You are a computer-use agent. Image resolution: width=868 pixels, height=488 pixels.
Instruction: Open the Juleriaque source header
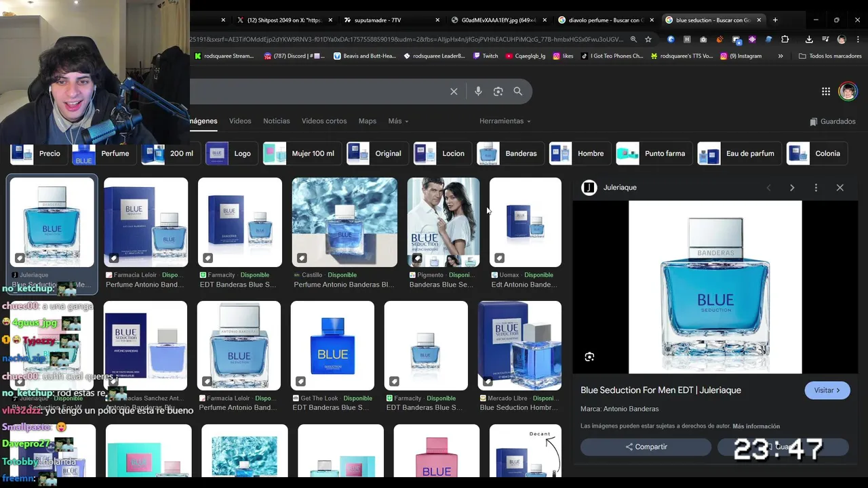(x=609, y=188)
